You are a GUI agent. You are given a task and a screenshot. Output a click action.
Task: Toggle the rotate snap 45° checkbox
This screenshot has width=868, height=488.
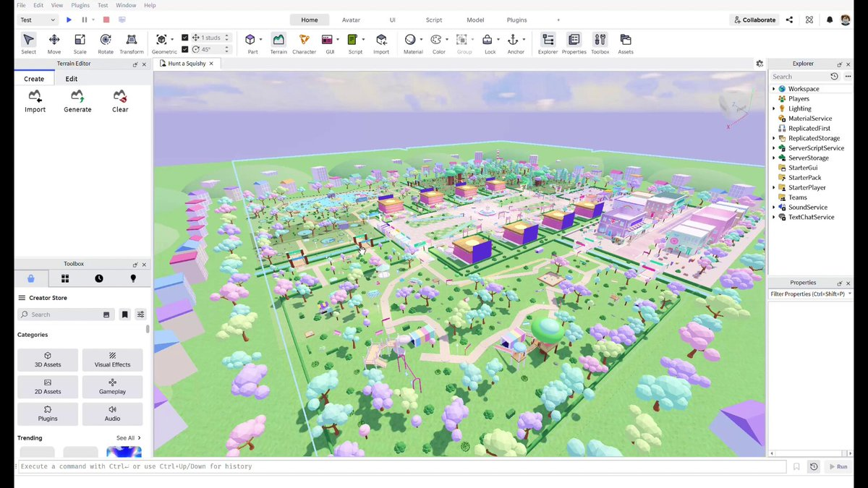coord(185,49)
